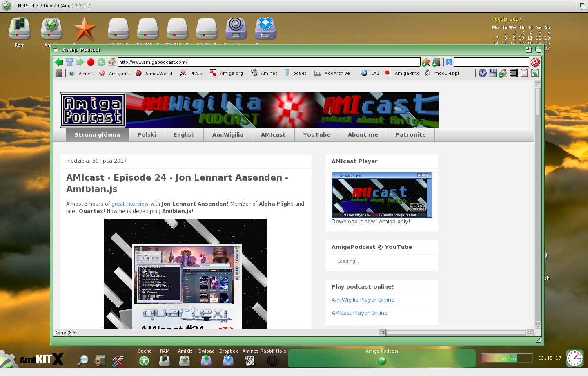This screenshot has height=376, width=588.
Task: Click the horizontal scrollbar left arrow
Action: pyautogui.click(x=382, y=333)
